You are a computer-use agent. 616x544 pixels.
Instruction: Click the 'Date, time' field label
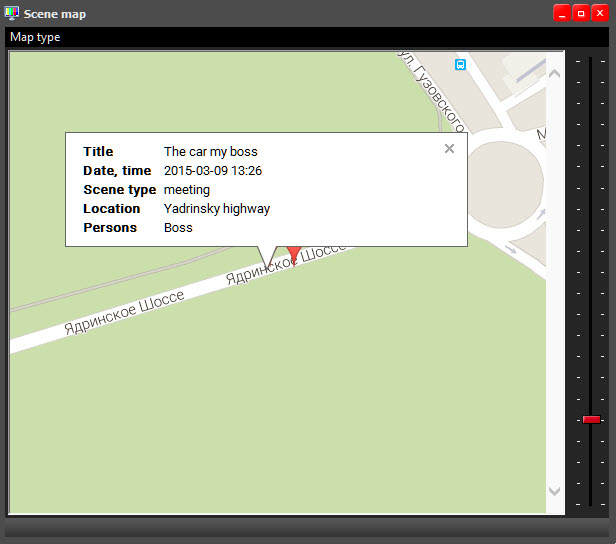click(117, 171)
